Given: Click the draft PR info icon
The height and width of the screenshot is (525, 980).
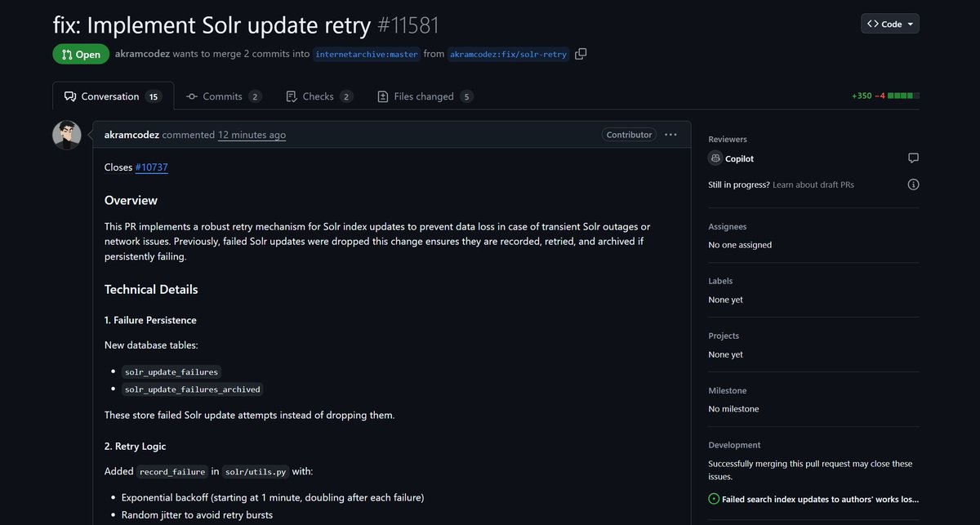Looking at the screenshot, I should [913, 185].
